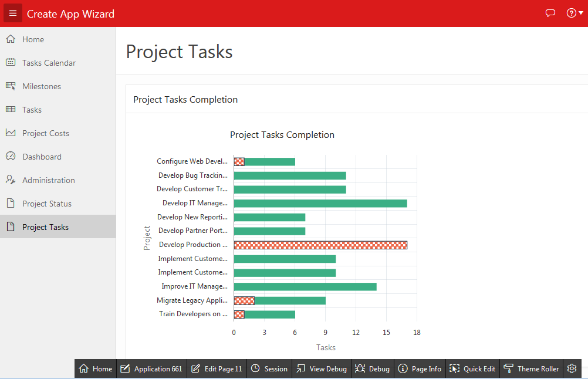588x379 pixels.
Task: Click the Tasks Calendar icon
Action: [x=11, y=62]
